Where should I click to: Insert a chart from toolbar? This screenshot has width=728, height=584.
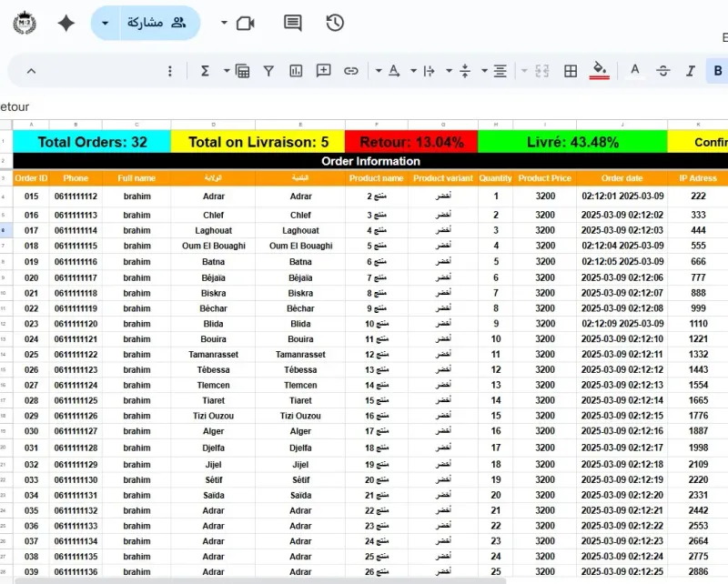pyautogui.click(x=296, y=71)
